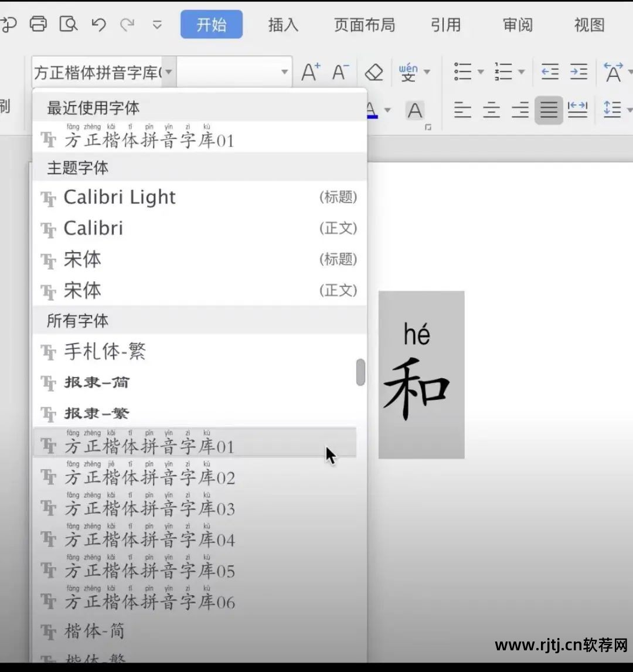Open bullet list style dropdown

click(x=481, y=72)
